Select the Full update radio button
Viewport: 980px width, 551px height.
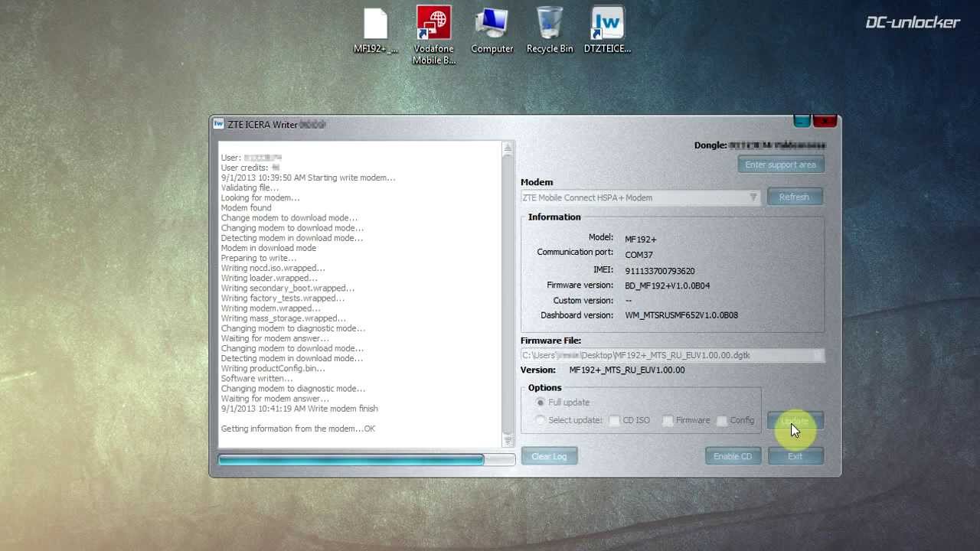pyautogui.click(x=541, y=403)
